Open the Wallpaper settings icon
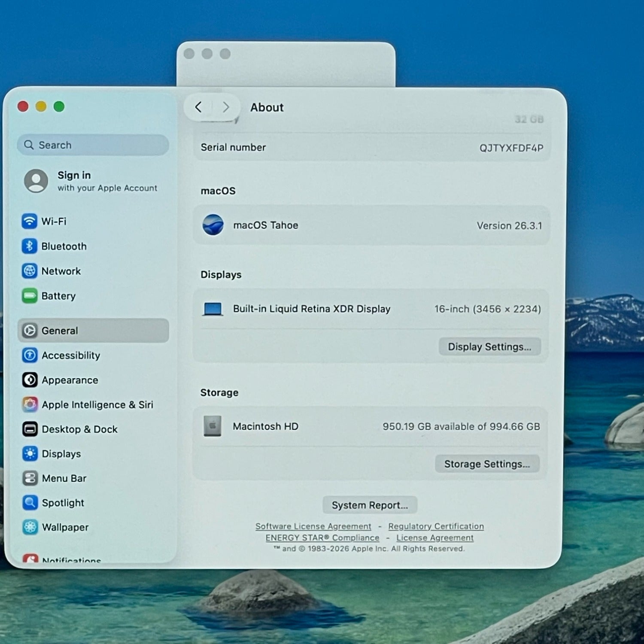 tap(30, 527)
